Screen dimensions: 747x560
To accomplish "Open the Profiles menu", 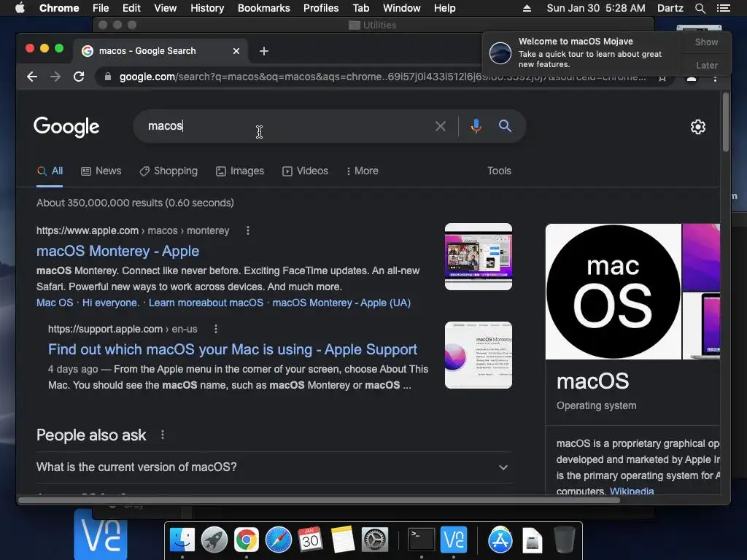I will [321, 8].
